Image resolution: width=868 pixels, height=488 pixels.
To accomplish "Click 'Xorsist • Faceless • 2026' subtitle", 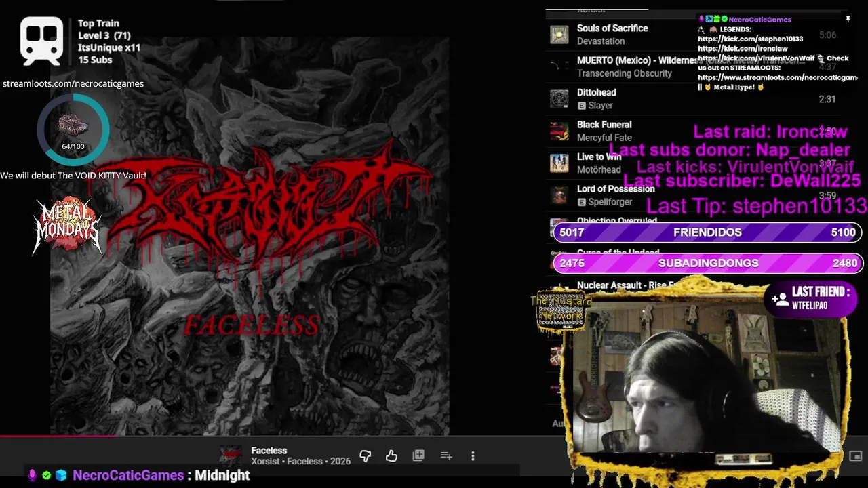I will (x=300, y=462).
